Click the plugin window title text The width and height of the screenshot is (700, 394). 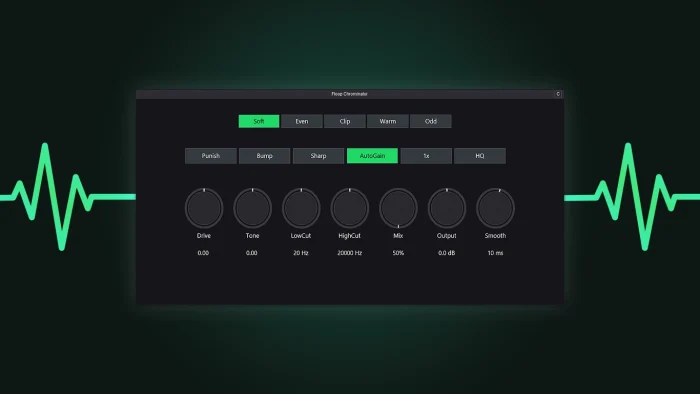click(x=350, y=94)
